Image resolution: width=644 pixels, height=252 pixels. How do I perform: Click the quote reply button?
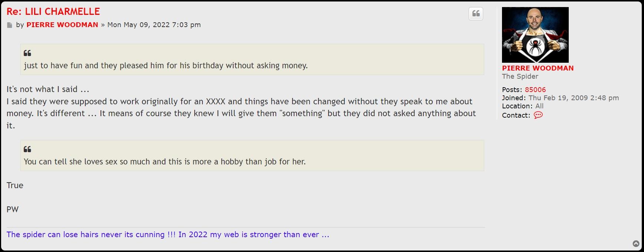[476, 14]
